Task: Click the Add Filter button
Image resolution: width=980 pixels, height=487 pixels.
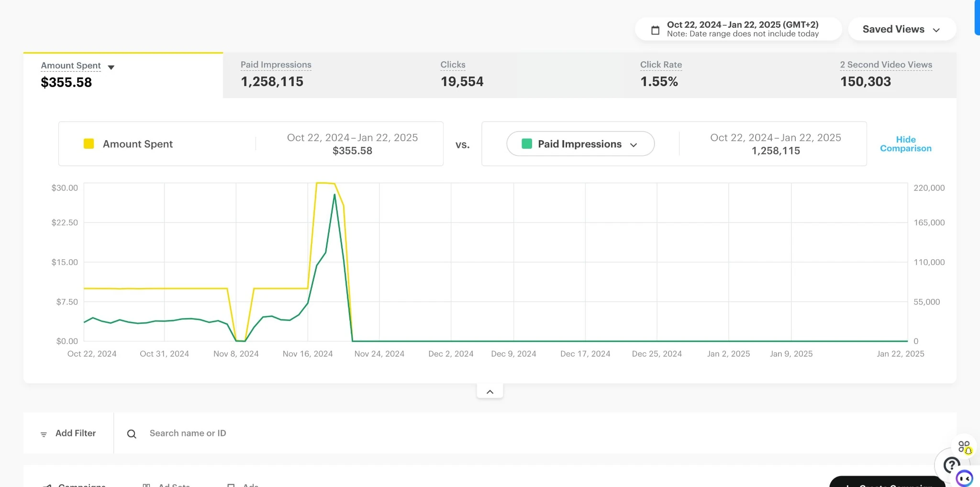Action: point(68,433)
